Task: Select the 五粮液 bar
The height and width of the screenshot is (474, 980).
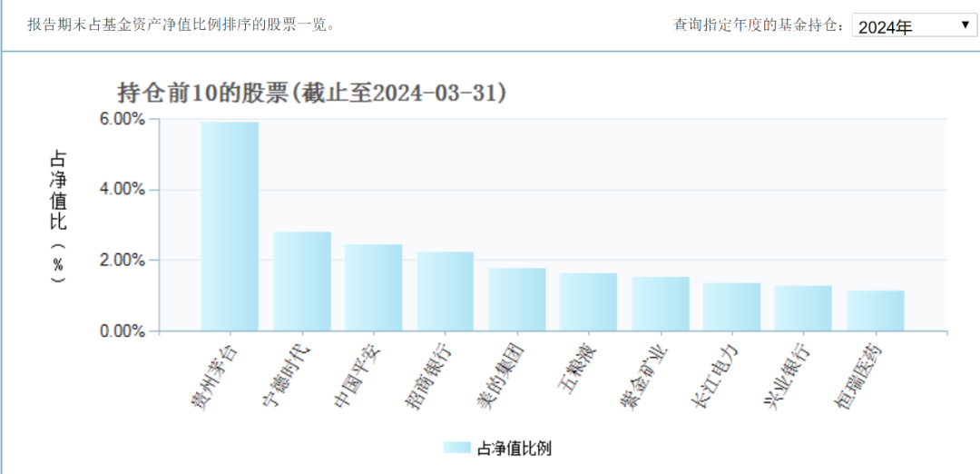Action: tap(588, 302)
